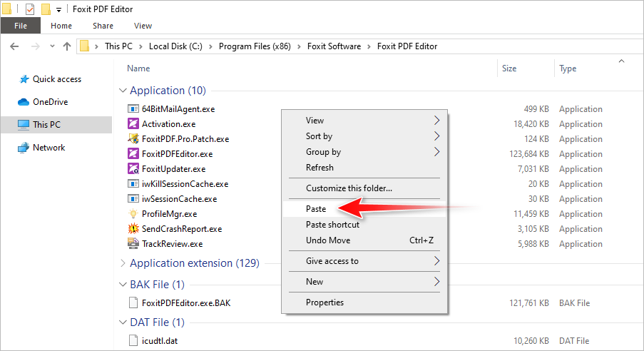Expand the Application extension (129) group
This screenshot has width=644, height=351.
click(121, 263)
